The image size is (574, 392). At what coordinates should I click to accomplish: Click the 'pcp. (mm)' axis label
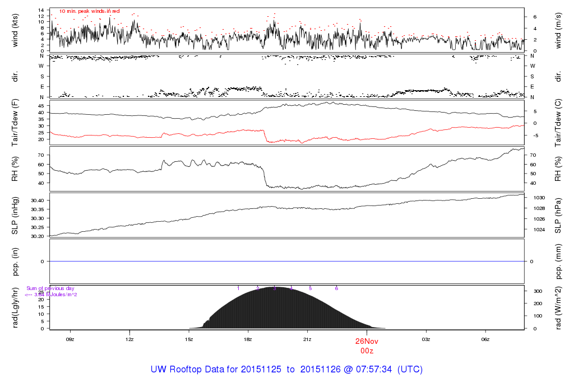point(558,262)
